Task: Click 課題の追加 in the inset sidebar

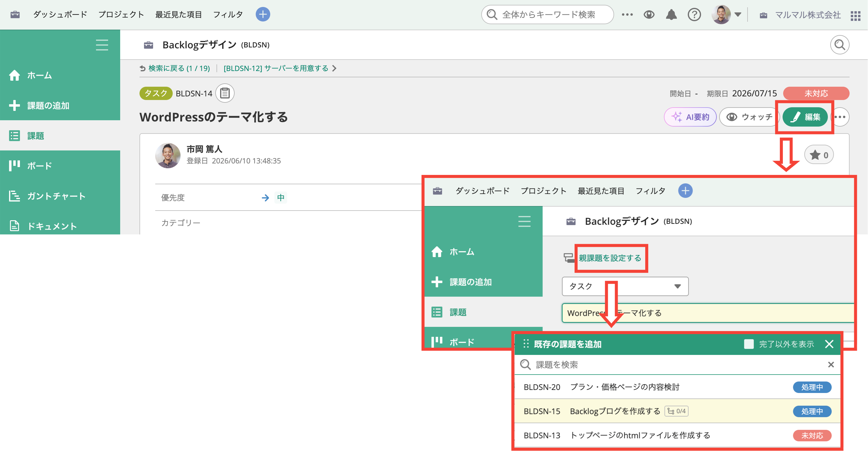Action: point(484,282)
